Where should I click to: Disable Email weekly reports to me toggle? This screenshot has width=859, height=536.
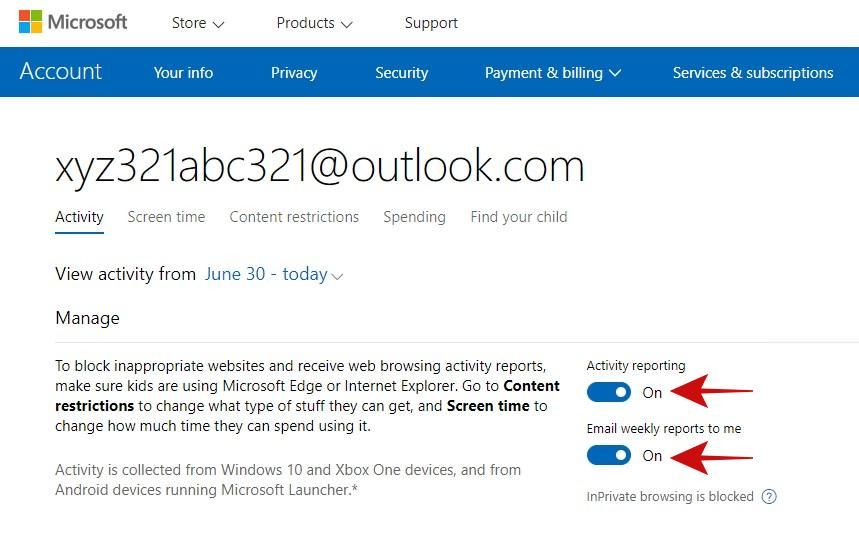(609, 456)
